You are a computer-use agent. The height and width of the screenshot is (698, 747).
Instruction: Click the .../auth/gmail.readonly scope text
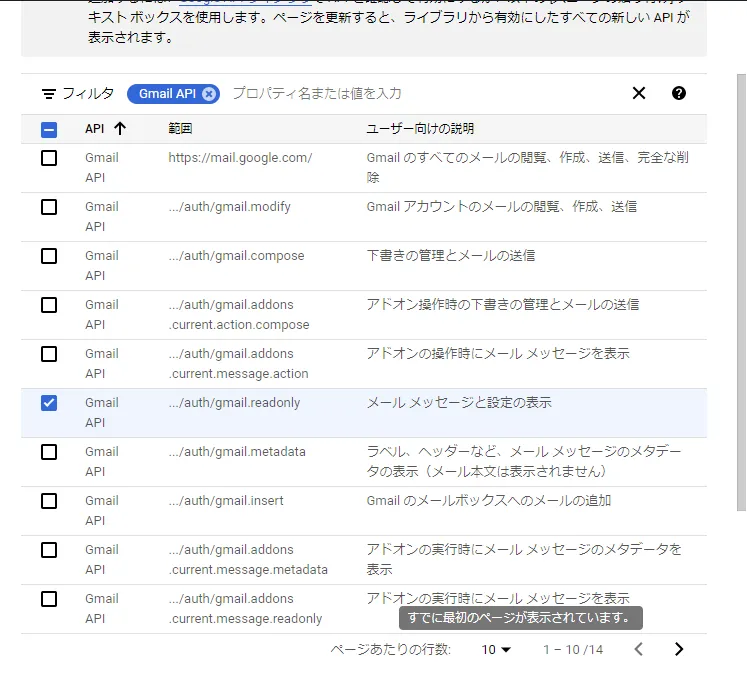point(234,403)
